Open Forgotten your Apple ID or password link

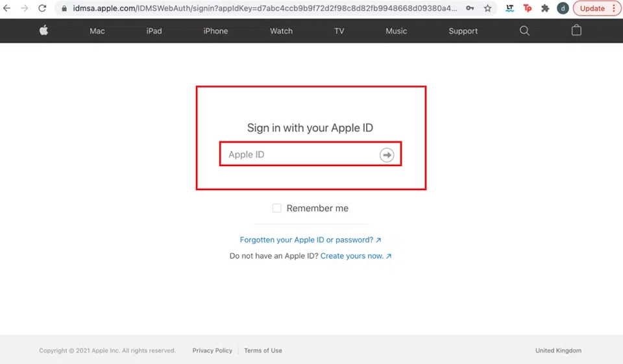[310, 240]
